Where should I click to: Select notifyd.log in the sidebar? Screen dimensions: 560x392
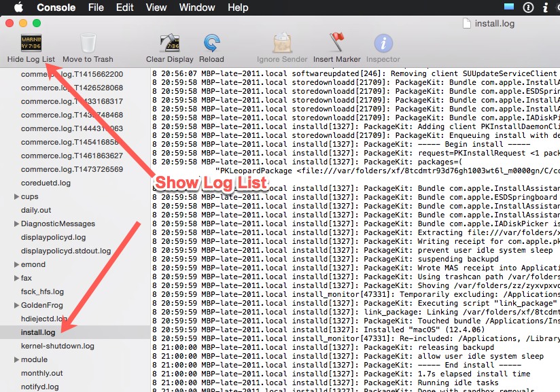(x=39, y=387)
